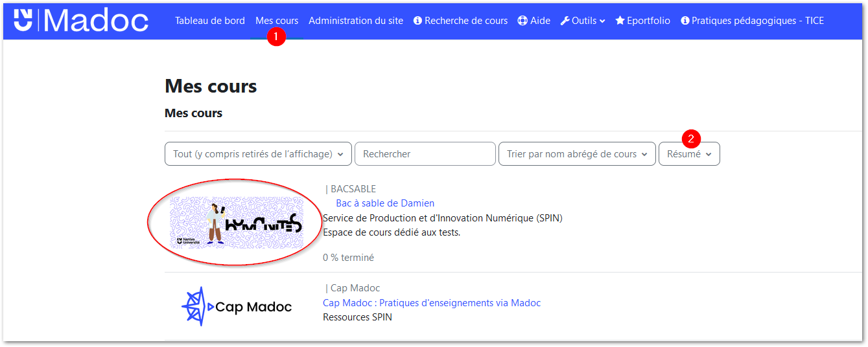This screenshot has width=868, height=347.
Task: Open the 'Trier par nom abrégé de cours' dropdown
Action: tap(576, 154)
